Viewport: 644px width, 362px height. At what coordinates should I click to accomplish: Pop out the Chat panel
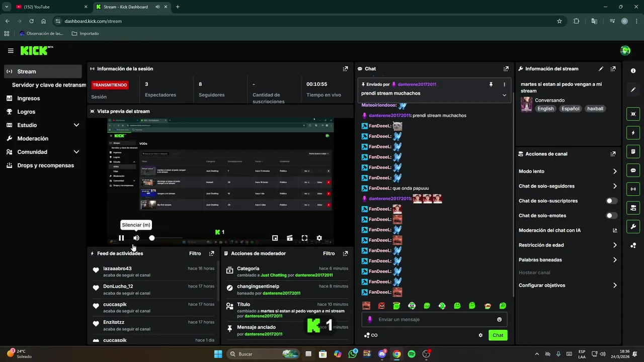point(506,69)
